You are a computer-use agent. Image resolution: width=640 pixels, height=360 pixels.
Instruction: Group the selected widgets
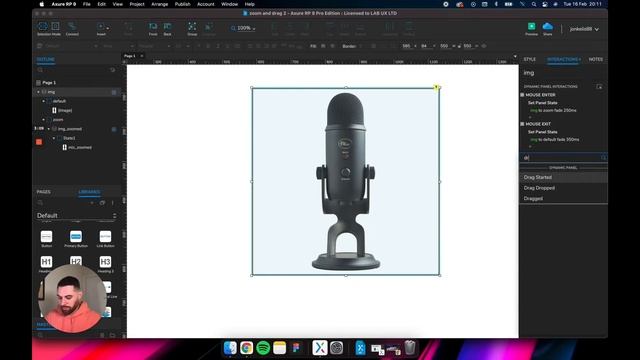192,29
